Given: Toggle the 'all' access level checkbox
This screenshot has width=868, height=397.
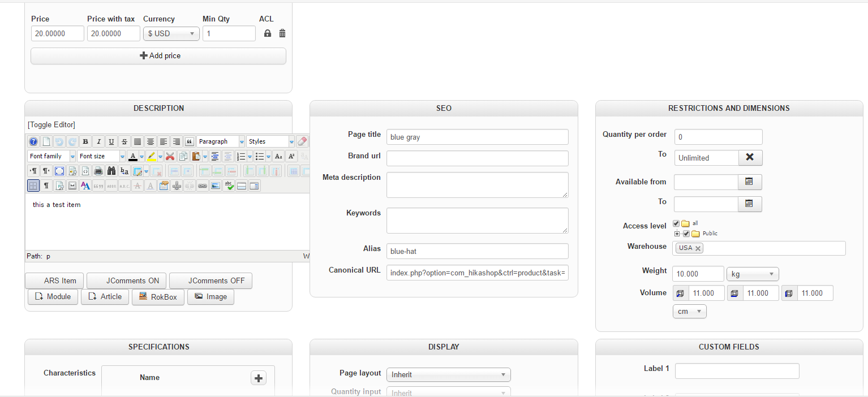Looking at the screenshot, I should coord(676,223).
